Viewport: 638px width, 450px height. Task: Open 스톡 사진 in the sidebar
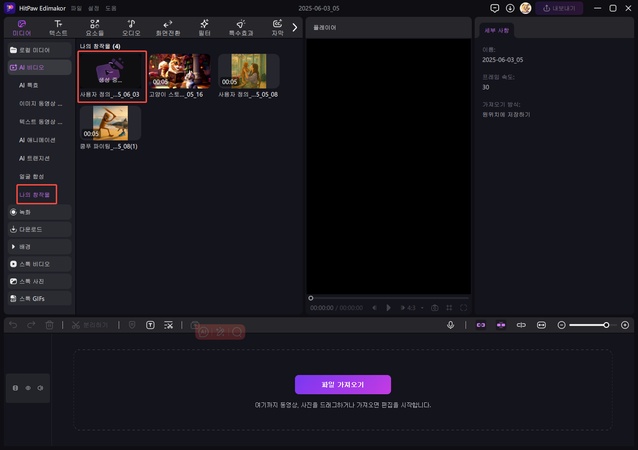click(x=39, y=281)
